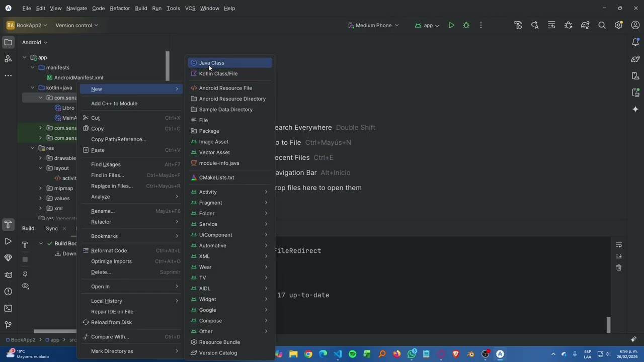Select Find Usages in context menu
Viewport: 644px width, 362px height.
tap(132, 164)
